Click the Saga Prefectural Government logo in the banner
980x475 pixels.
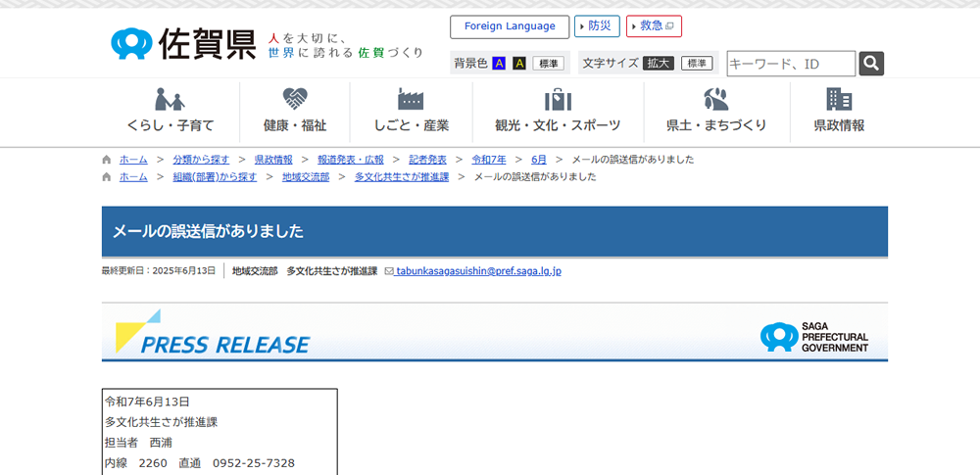[813, 337]
